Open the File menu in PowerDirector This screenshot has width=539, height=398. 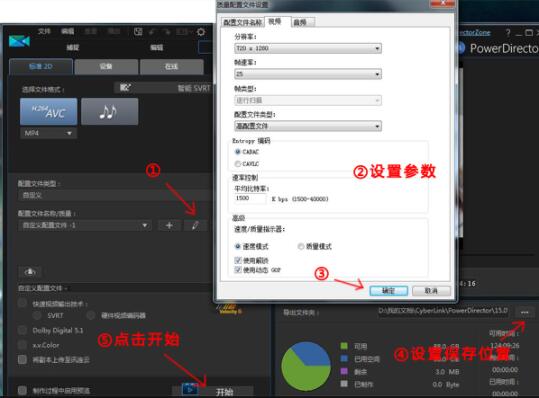click(44, 31)
